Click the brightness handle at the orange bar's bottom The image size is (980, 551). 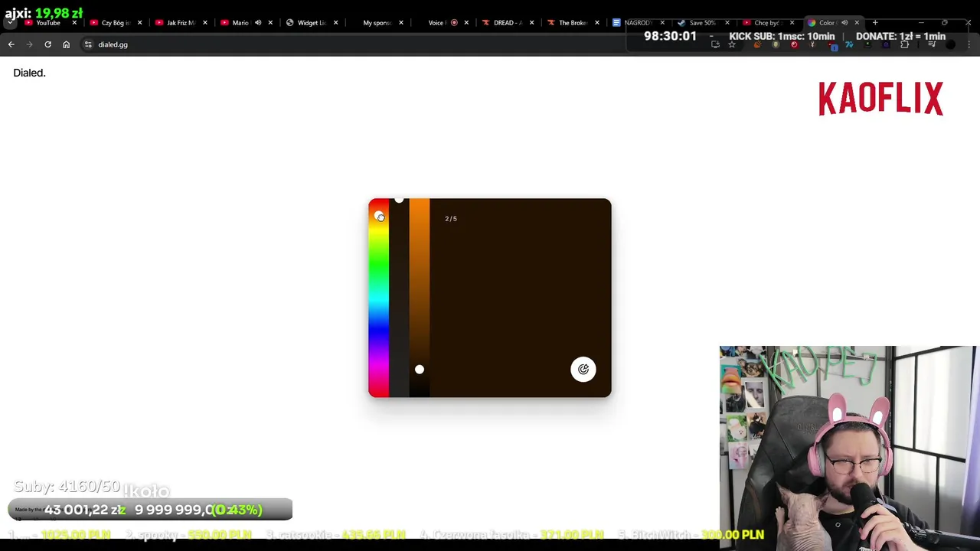point(420,370)
